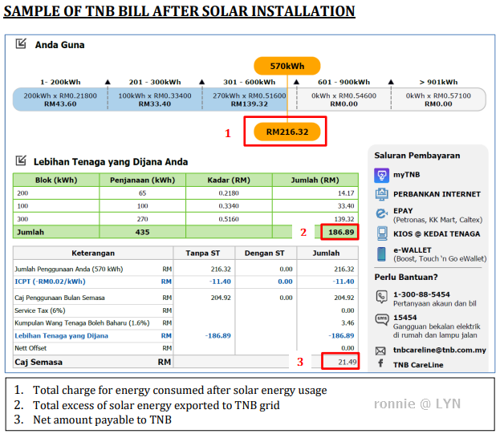The height and width of the screenshot is (442, 504).
Task: Open the TNB CareLine Facebook link
Action: pyautogui.click(x=418, y=365)
